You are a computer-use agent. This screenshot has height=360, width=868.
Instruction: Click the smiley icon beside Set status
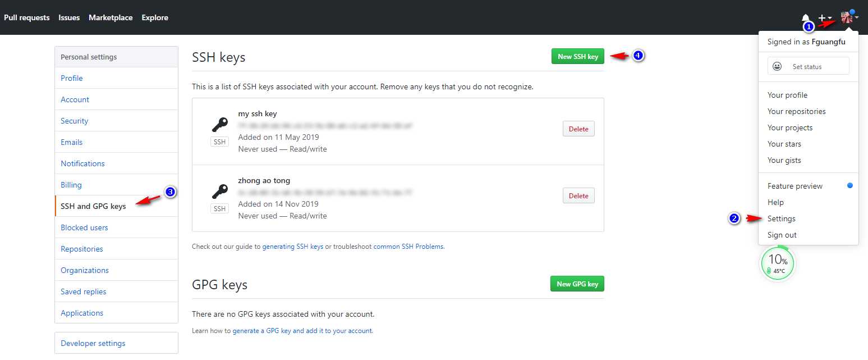click(777, 66)
